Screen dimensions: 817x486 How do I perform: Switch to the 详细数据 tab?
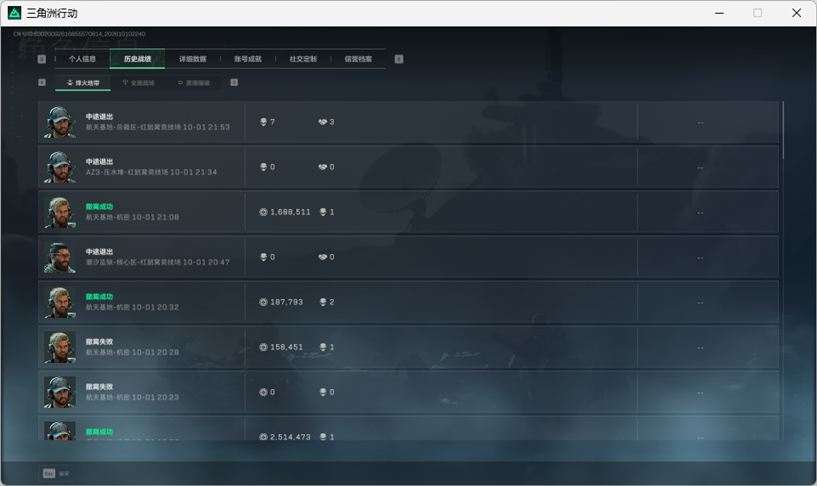tap(193, 59)
